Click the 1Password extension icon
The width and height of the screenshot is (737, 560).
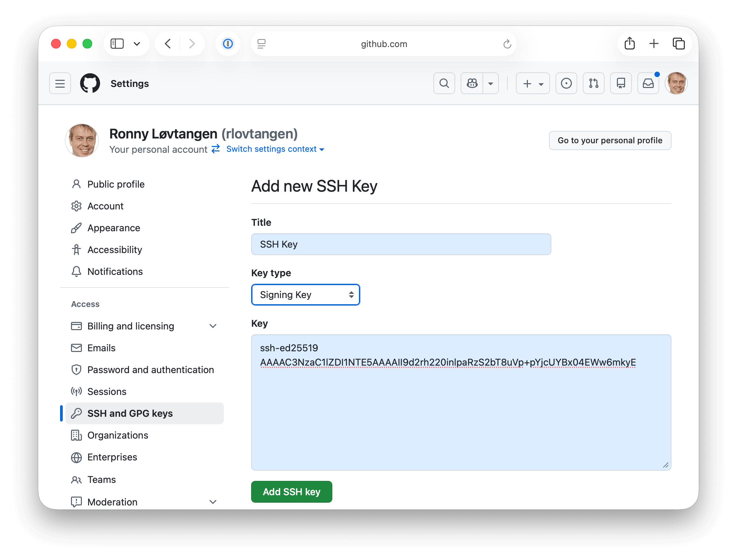(x=228, y=44)
